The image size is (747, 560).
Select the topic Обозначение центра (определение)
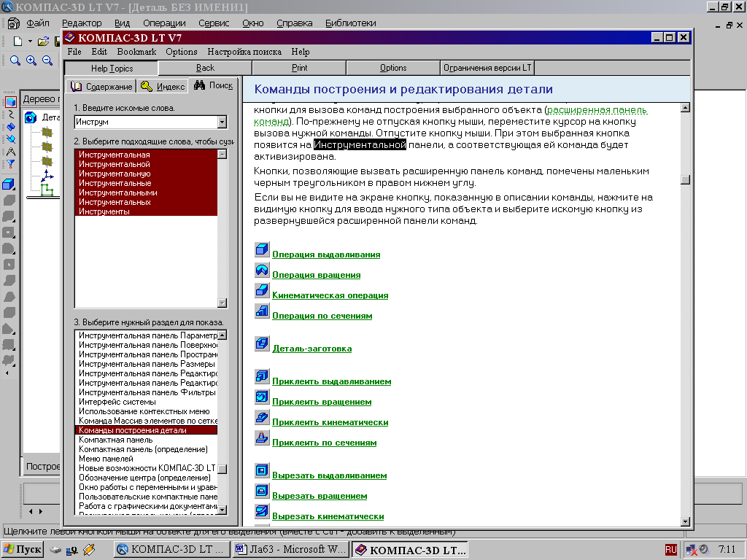(146, 478)
